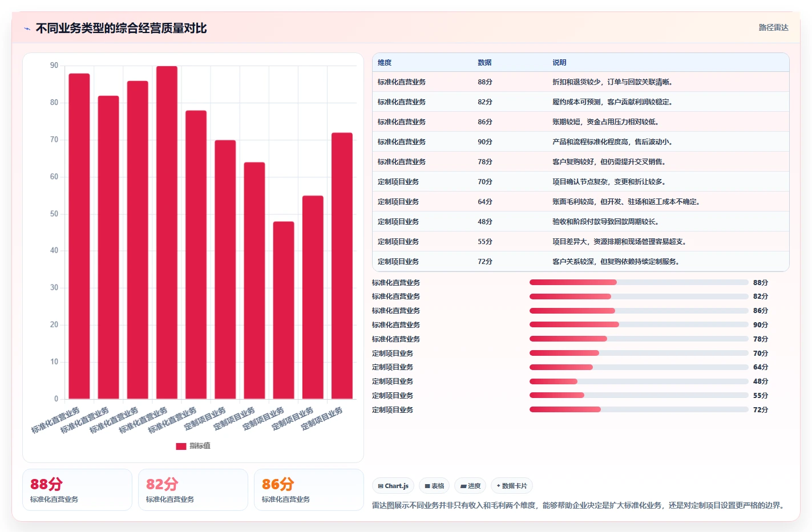
Task: Click the title 不同业务类型的综合经营质量对比
Action: 121,29
